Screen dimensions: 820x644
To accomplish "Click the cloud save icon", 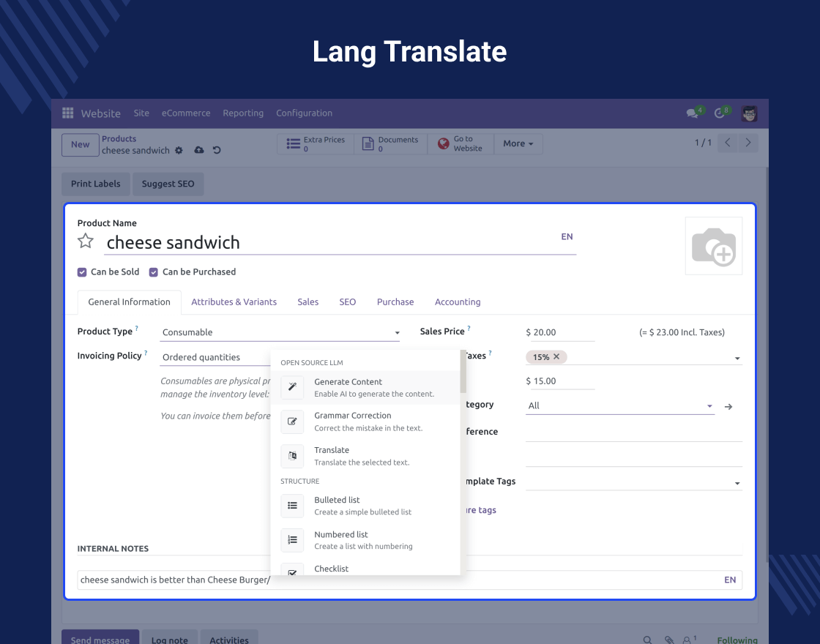I will (x=199, y=150).
